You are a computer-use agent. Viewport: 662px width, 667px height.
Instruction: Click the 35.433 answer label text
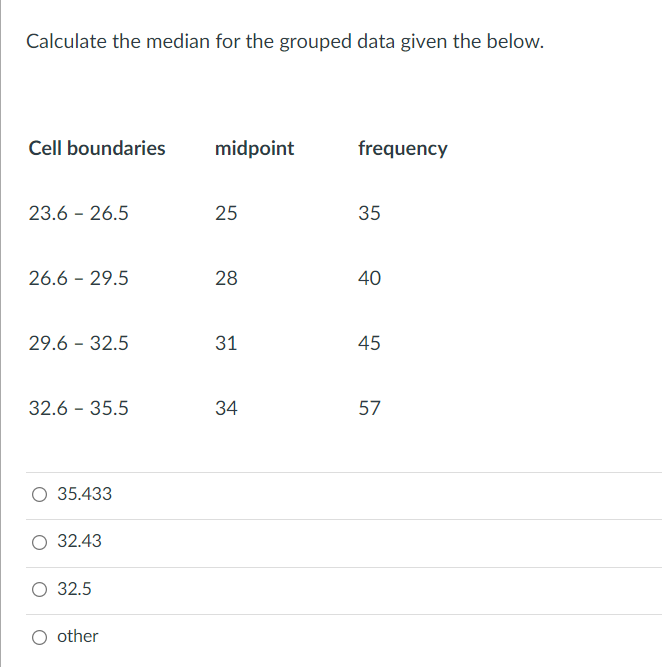(84, 494)
